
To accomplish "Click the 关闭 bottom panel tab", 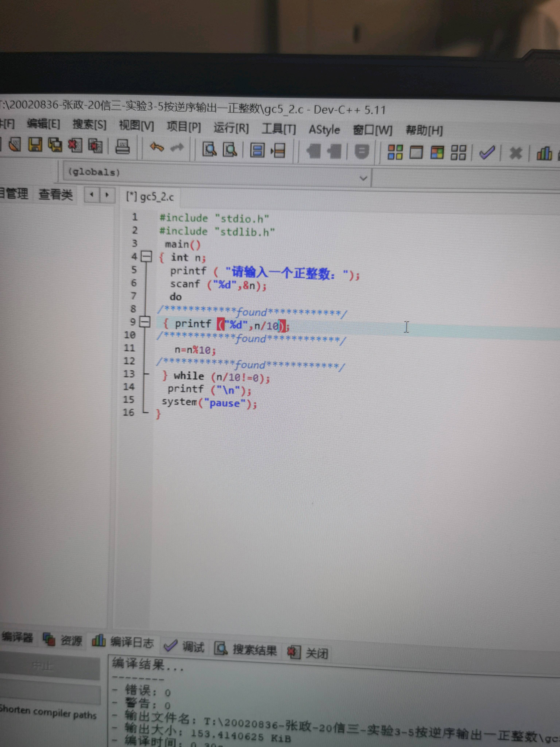I will [x=308, y=653].
